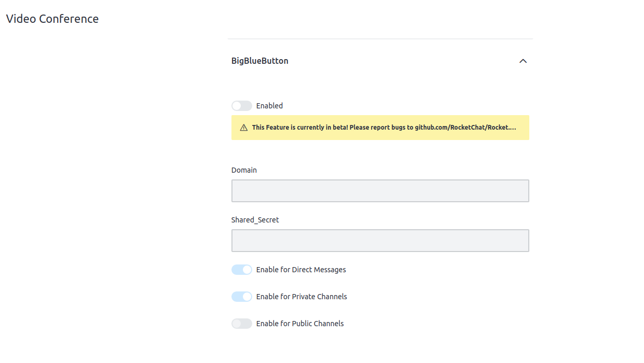This screenshot has height=363, width=644.
Task: Click the Enable for Public Channels label
Action: [300, 324]
